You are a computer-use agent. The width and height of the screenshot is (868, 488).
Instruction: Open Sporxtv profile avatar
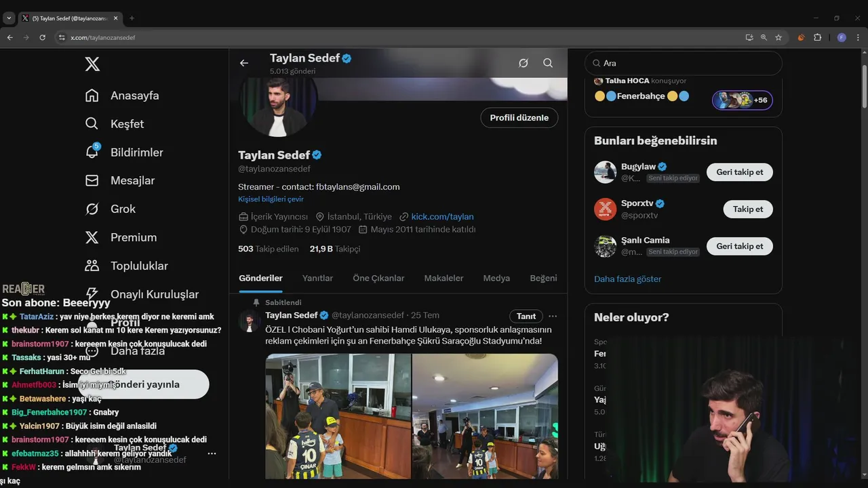pyautogui.click(x=605, y=209)
